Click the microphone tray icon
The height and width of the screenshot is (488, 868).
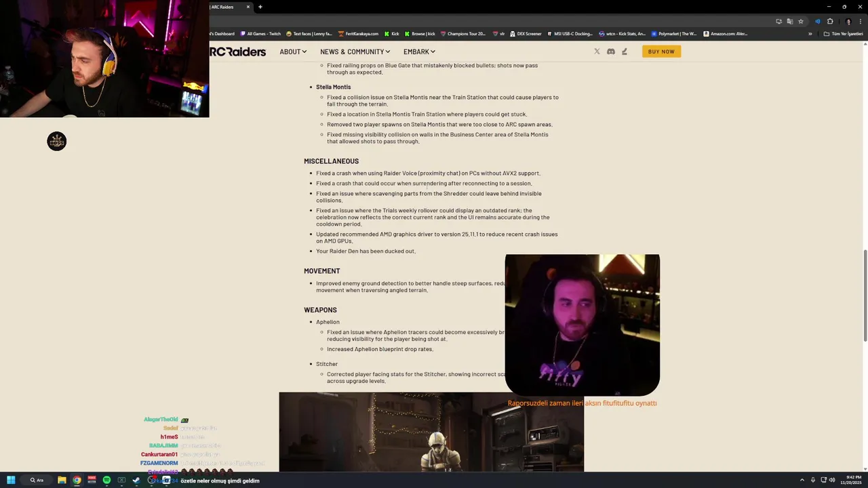pos(813,480)
